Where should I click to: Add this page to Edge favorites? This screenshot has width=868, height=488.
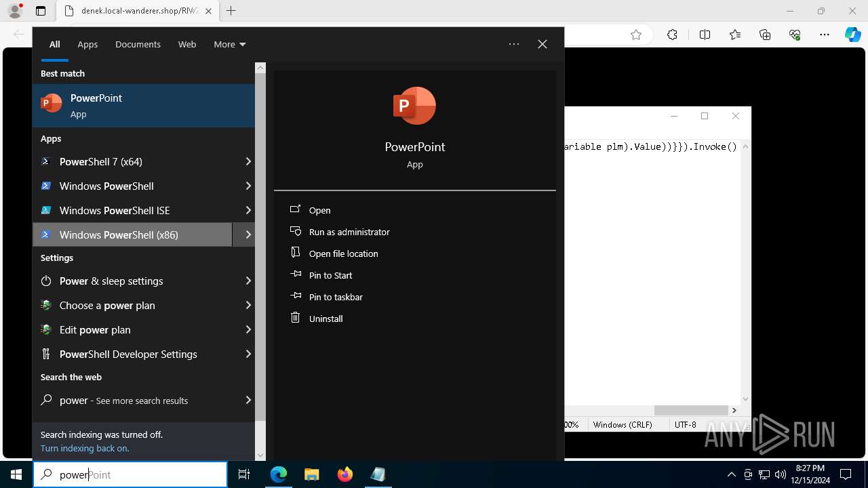tap(636, 35)
